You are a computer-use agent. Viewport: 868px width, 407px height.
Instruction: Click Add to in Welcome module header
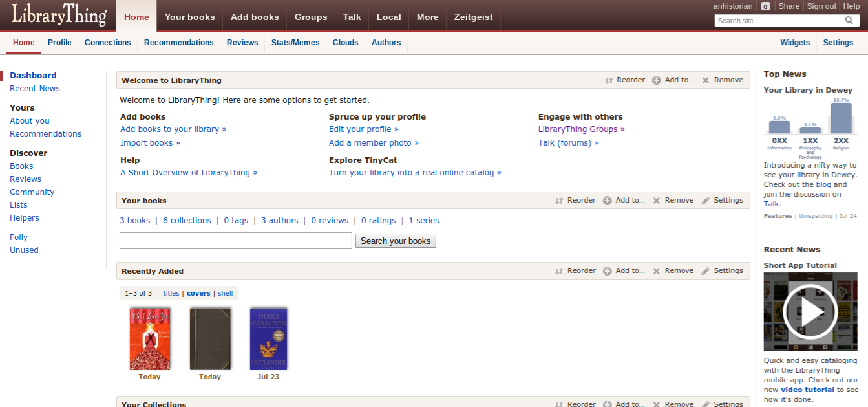tap(673, 80)
